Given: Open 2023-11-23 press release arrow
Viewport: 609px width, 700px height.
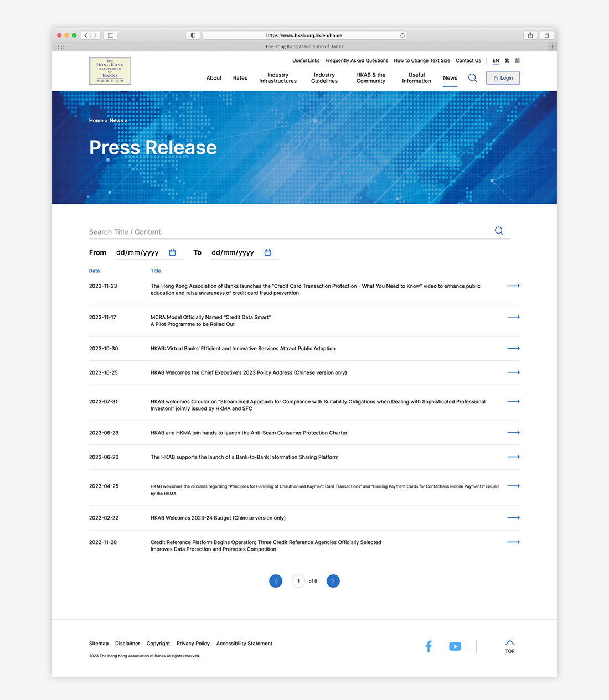Looking at the screenshot, I should [513, 286].
